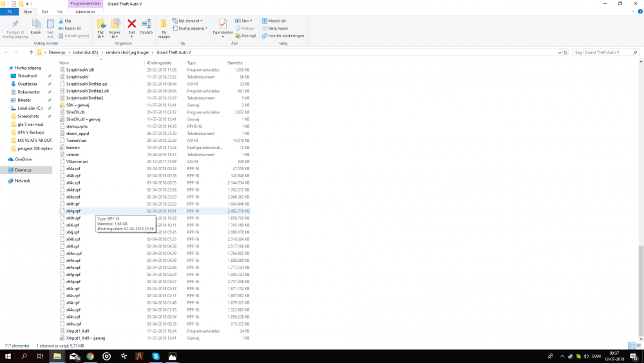Viewport: 644px width, 363px height.
Task: Open Nyt element dropdown
Action: [x=187, y=21]
